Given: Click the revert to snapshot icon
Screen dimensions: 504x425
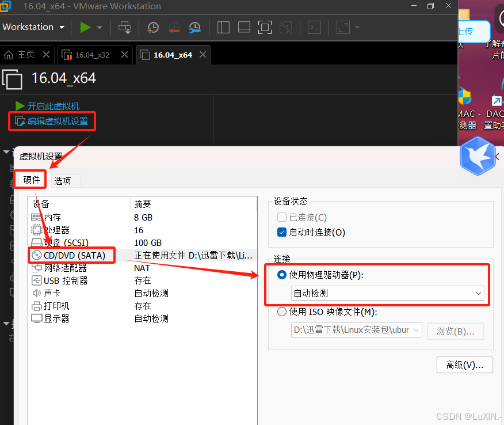Looking at the screenshot, I should (x=174, y=27).
